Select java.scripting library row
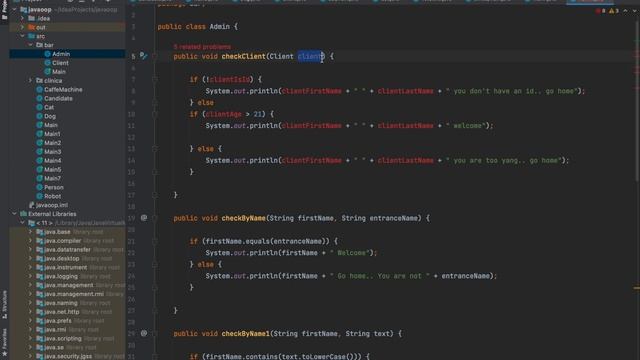Image resolution: width=640 pixels, height=360 pixels. (x=67, y=339)
